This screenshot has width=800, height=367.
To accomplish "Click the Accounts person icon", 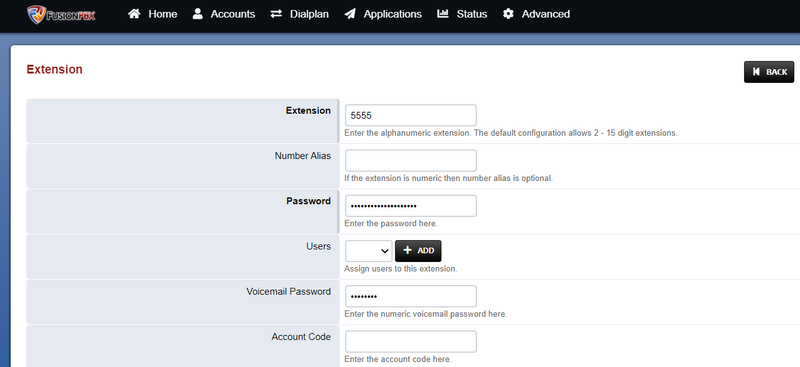I will [197, 14].
